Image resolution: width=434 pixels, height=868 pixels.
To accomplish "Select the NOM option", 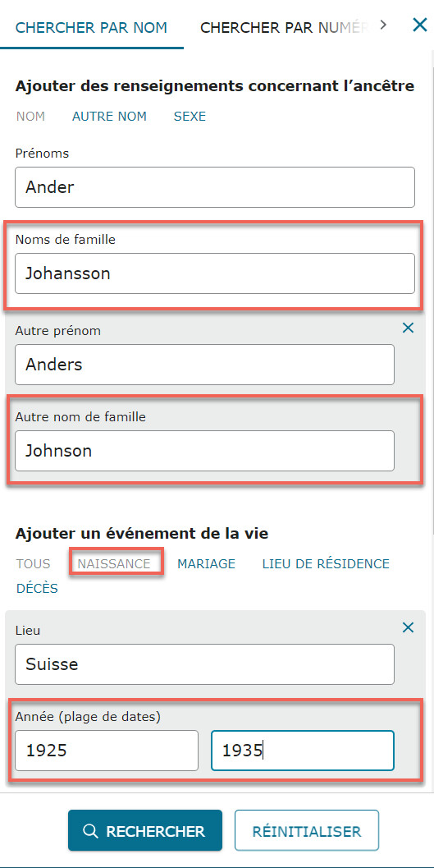I will (30, 117).
